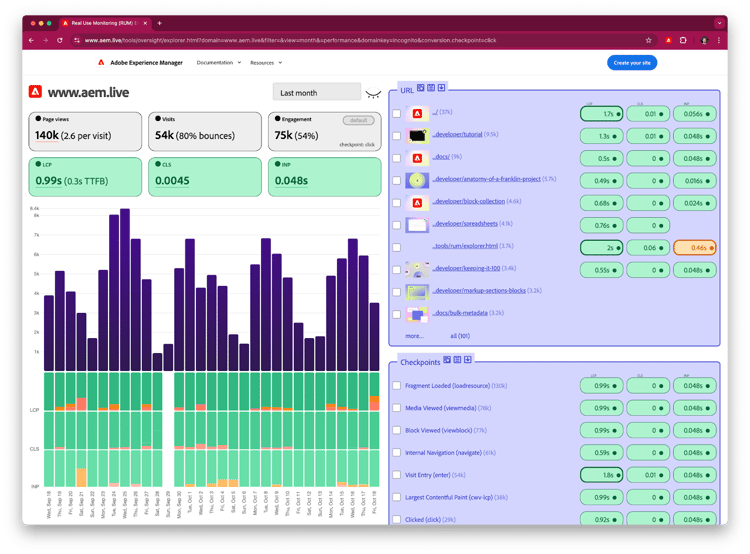Click the address bar URL field

(359, 41)
